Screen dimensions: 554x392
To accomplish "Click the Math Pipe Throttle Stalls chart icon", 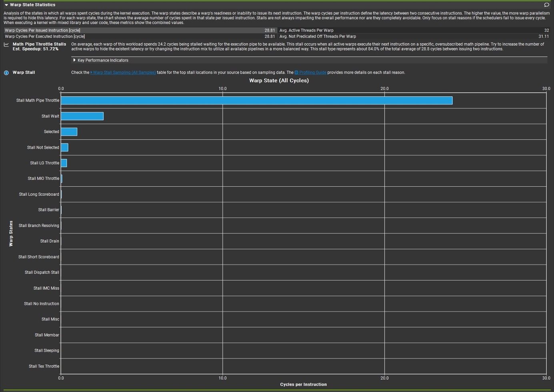I will tap(6, 45).
